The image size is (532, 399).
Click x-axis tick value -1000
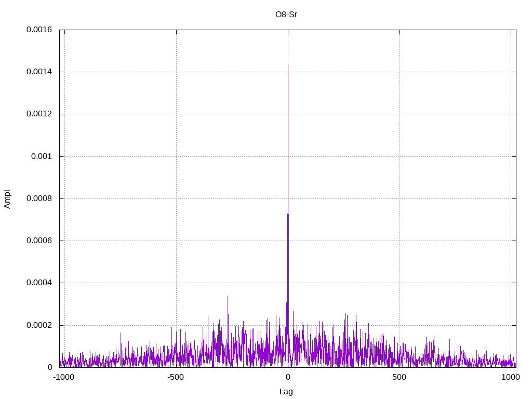click(x=64, y=377)
